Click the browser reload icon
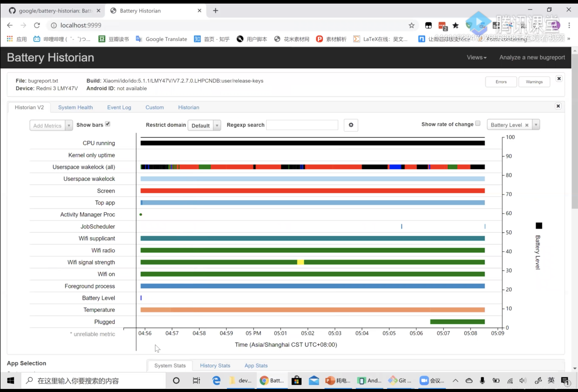 click(37, 25)
